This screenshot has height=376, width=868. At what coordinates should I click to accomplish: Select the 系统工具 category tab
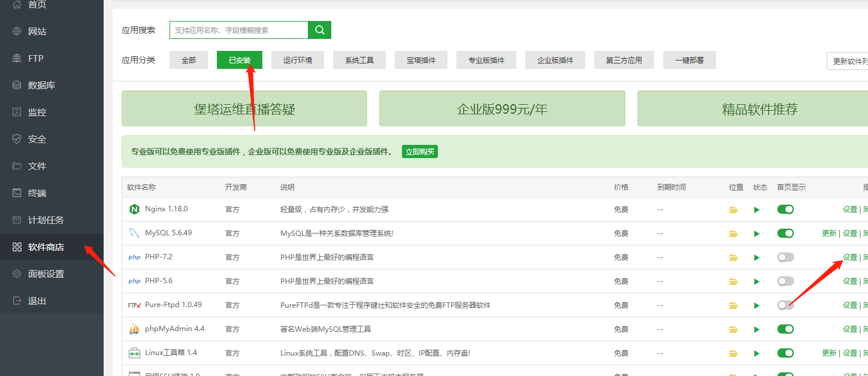(x=359, y=60)
